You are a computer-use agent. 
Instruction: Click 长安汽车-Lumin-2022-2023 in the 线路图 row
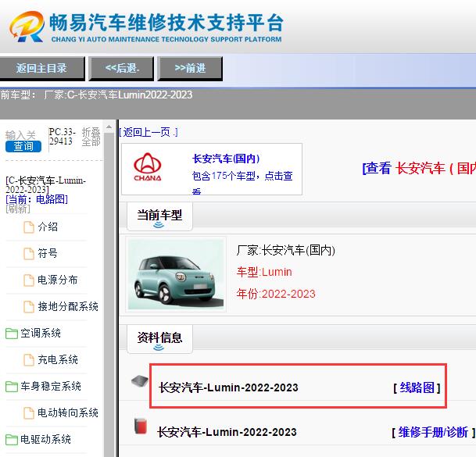[x=228, y=387]
